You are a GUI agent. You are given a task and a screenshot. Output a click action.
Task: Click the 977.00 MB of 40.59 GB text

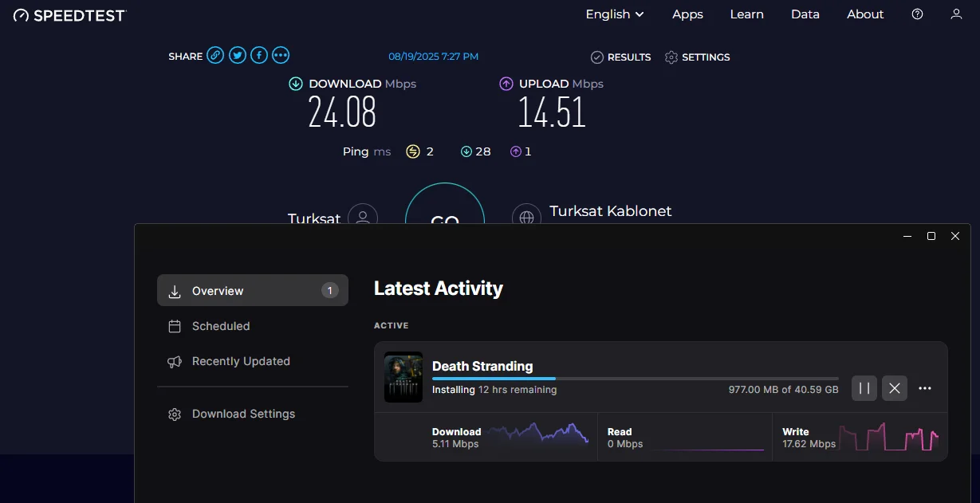coord(784,390)
